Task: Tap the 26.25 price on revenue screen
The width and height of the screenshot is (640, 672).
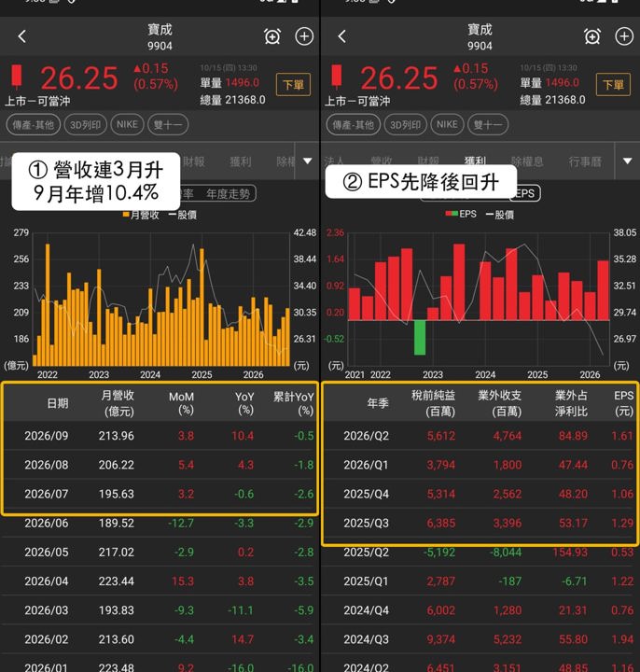Action: [78, 78]
